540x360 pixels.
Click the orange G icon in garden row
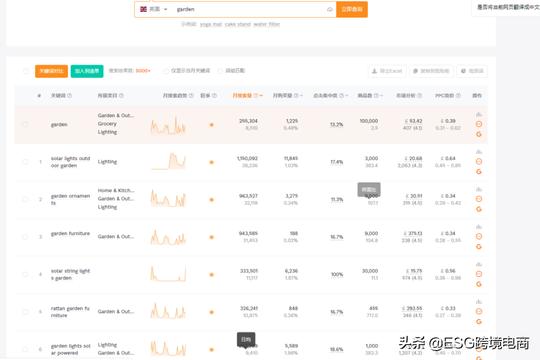(479, 134)
